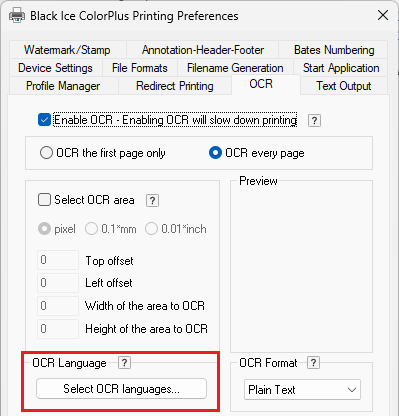Image resolution: width=399 pixels, height=416 pixels.
Task: Open the Start Application tab
Action: 341,68
